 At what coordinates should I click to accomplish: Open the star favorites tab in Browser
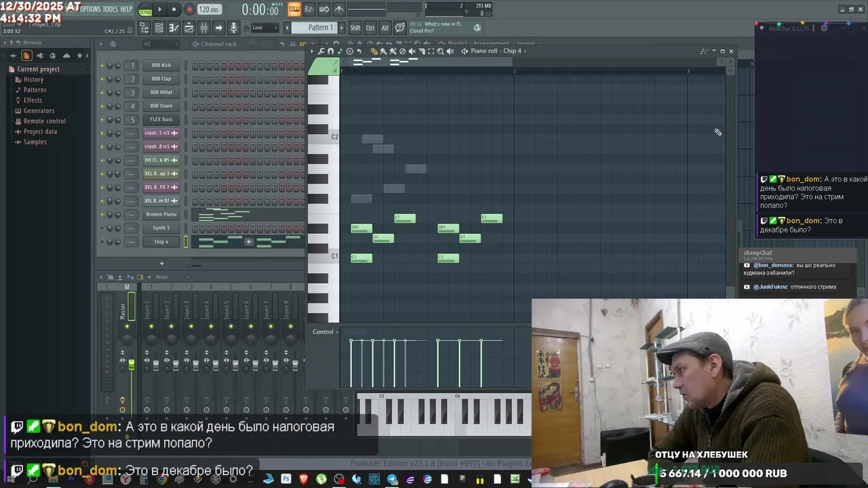tap(79, 56)
